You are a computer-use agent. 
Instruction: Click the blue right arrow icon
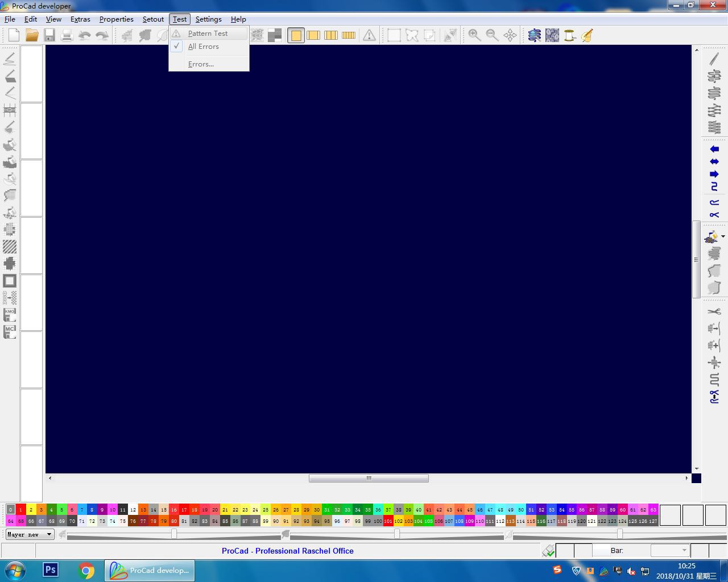(x=714, y=174)
